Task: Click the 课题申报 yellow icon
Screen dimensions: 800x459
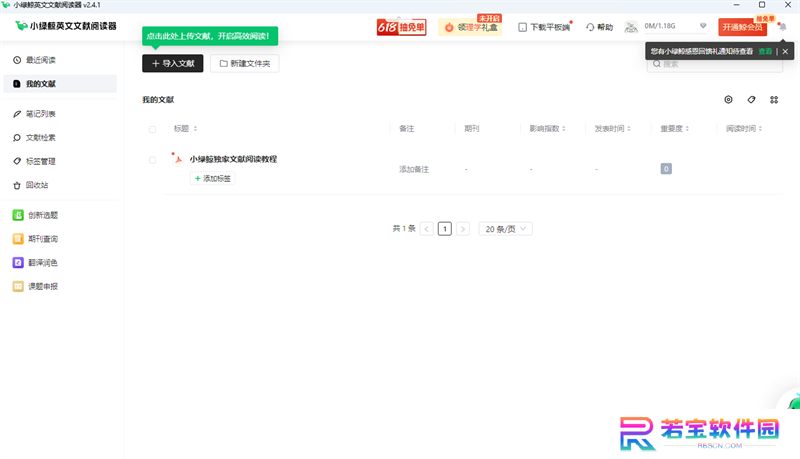Action: tap(18, 287)
